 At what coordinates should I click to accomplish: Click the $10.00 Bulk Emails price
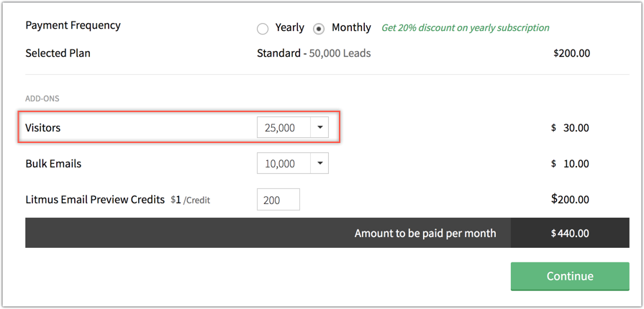coord(570,163)
